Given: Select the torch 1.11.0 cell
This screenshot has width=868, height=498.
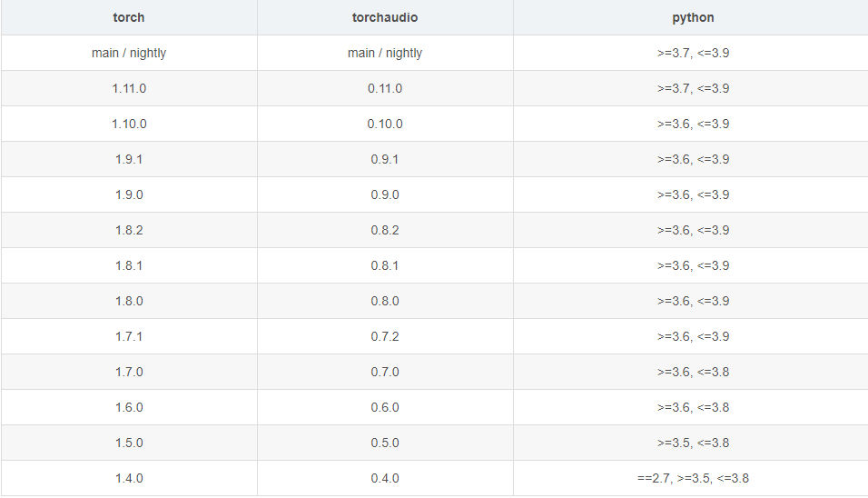Looking at the screenshot, I should (129, 89).
